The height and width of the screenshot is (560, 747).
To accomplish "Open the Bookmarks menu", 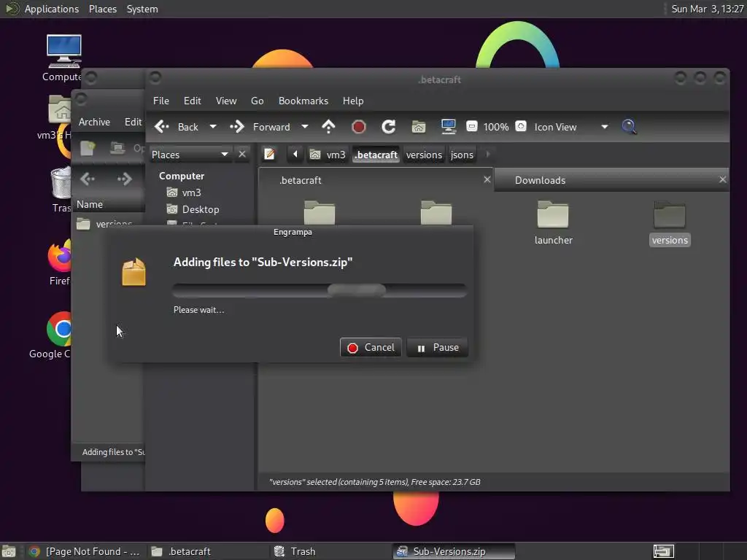I will tap(303, 101).
